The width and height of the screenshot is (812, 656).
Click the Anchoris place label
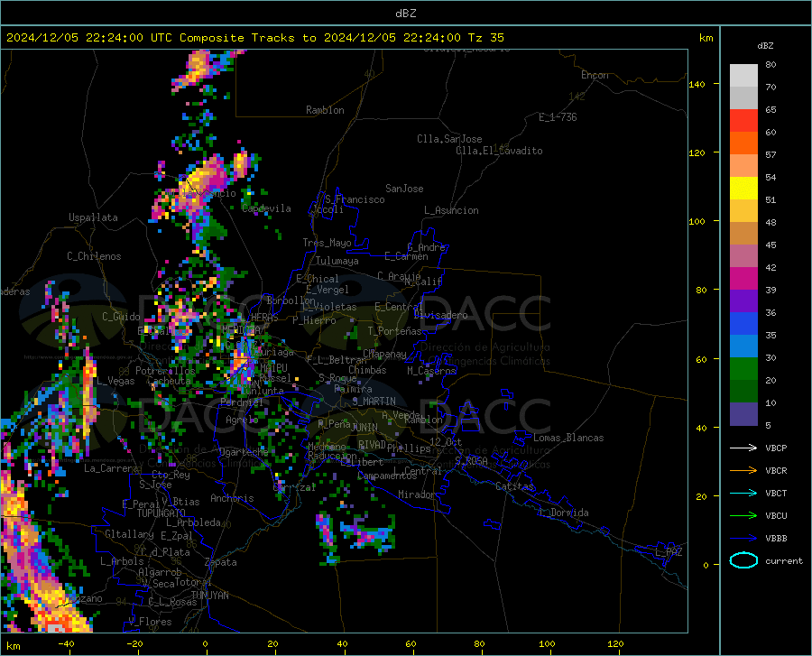tap(232, 498)
